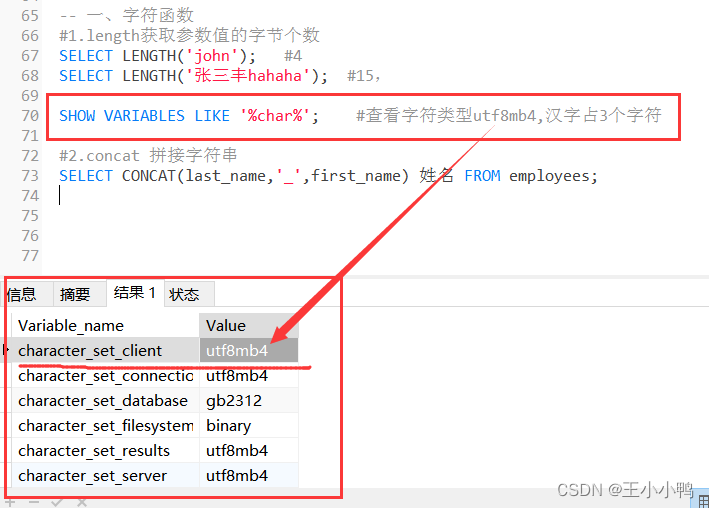The image size is (709, 508).
Task: Select the character_set_server cell
Action: pos(105,475)
